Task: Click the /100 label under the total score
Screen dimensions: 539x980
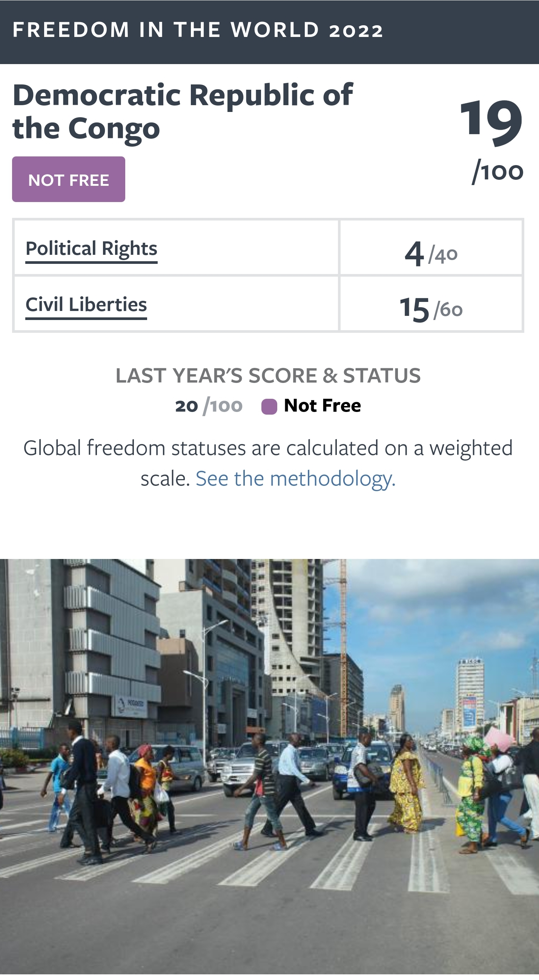Action: click(498, 172)
